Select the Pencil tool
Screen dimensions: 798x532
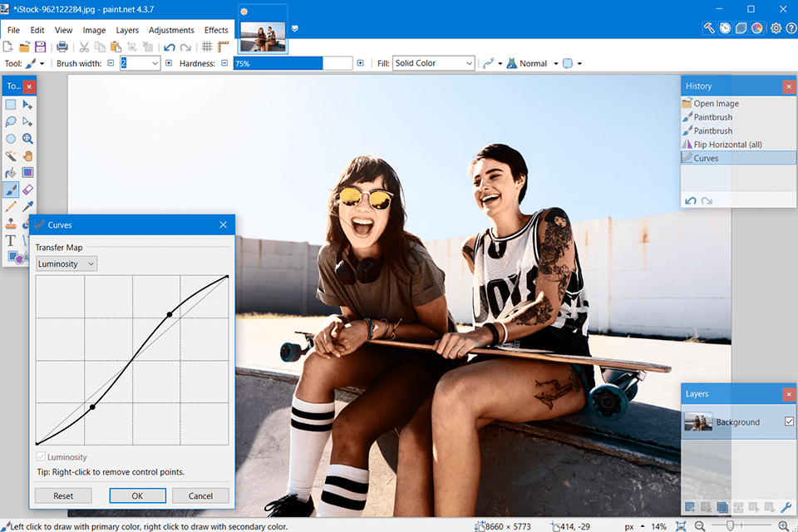pyautogui.click(x=11, y=206)
